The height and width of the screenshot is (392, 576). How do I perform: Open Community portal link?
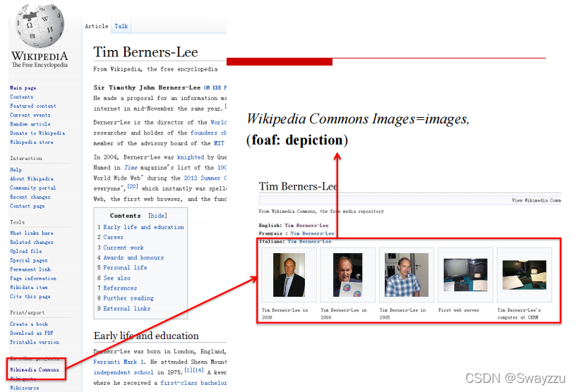(x=33, y=188)
